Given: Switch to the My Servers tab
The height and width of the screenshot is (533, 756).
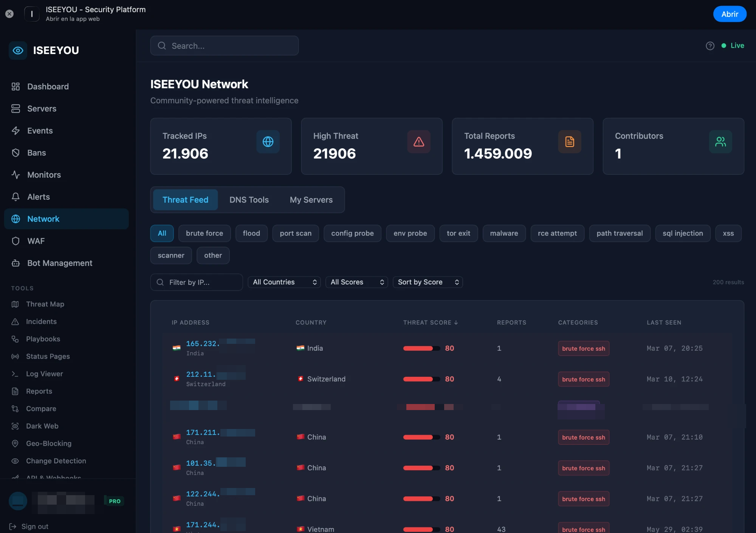Looking at the screenshot, I should coord(311,200).
